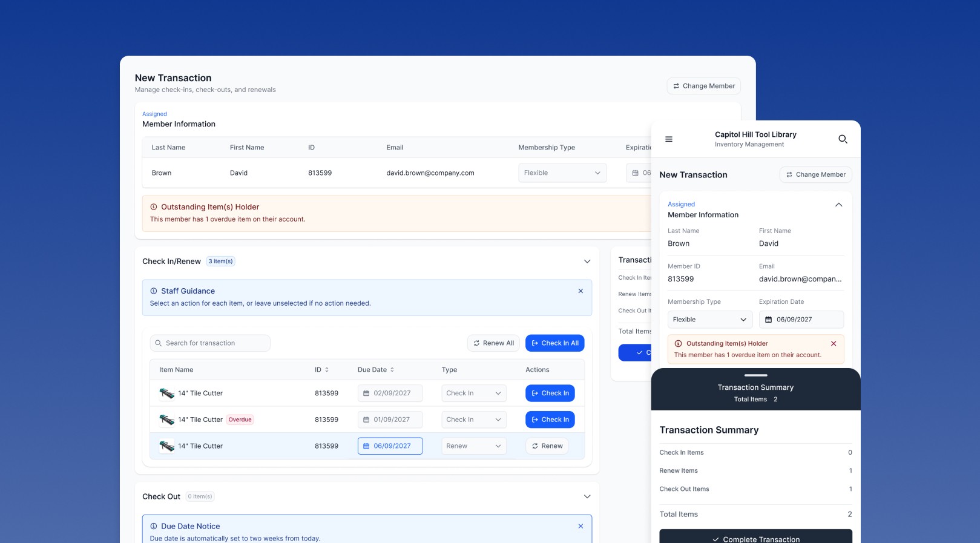Collapse the Check In/Renew section

pyautogui.click(x=587, y=262)
